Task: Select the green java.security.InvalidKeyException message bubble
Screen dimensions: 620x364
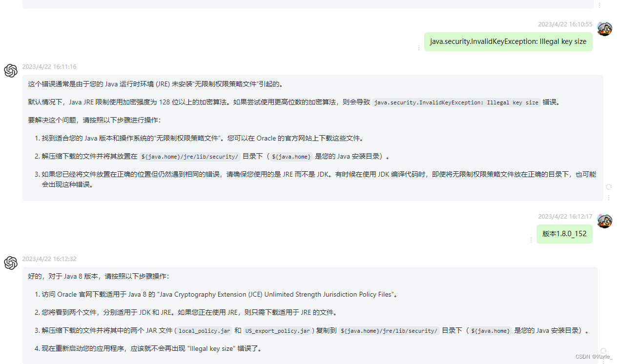Action: tap(508, 41)
